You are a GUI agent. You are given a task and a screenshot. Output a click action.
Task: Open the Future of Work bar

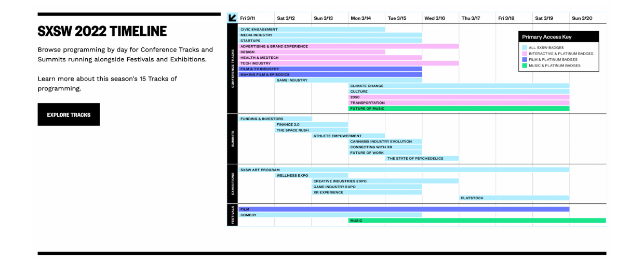click(x=385, y=153)
